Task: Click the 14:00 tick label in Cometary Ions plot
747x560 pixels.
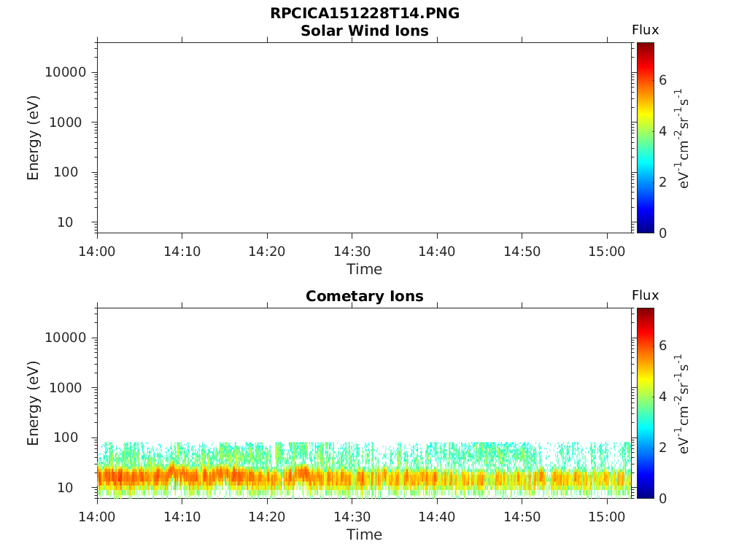Action: [97, 517]
